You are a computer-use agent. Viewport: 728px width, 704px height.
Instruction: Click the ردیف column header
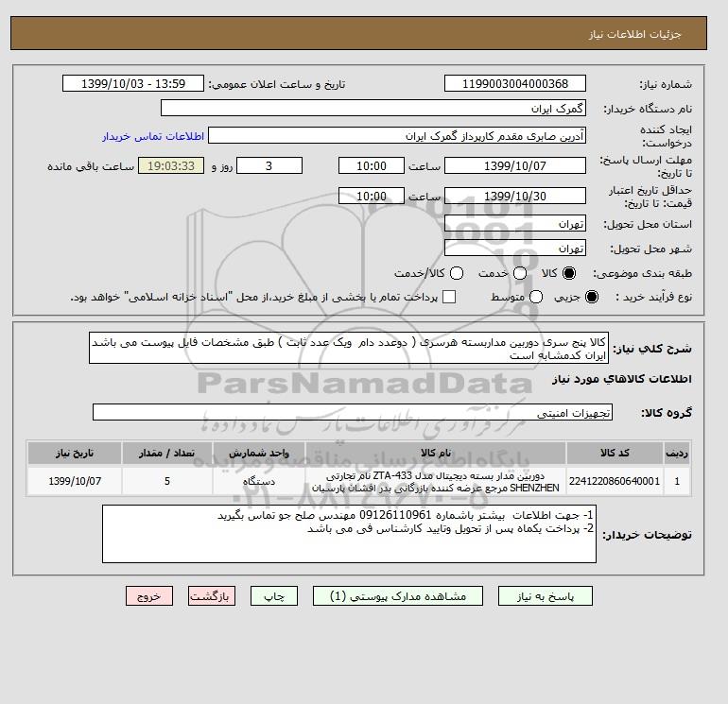[x=677, y=453]
